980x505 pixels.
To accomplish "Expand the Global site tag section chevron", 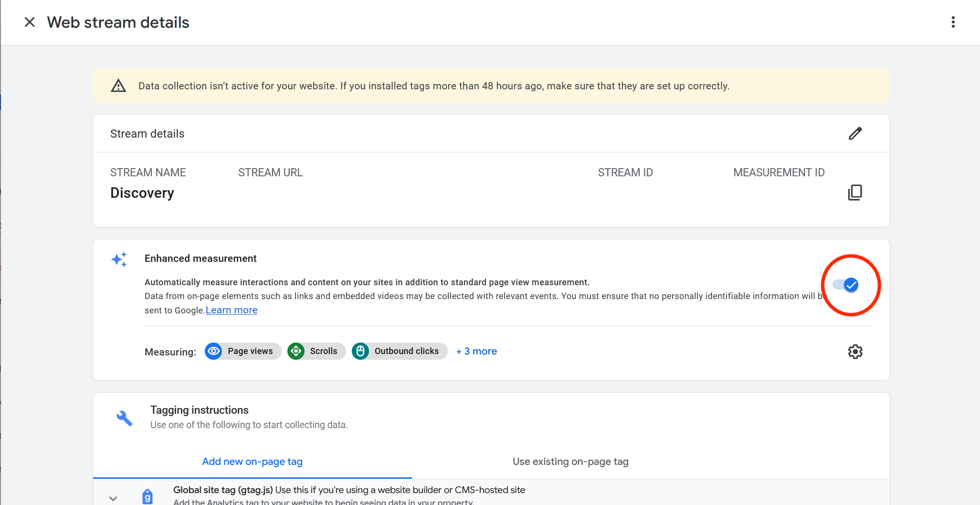I will coord(113,498).
